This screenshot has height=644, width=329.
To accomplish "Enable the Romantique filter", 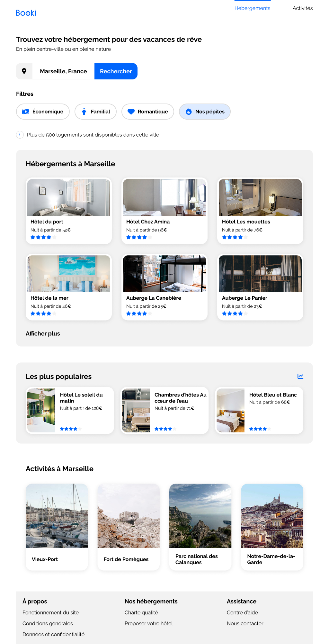I will click(x=147, y=112).
